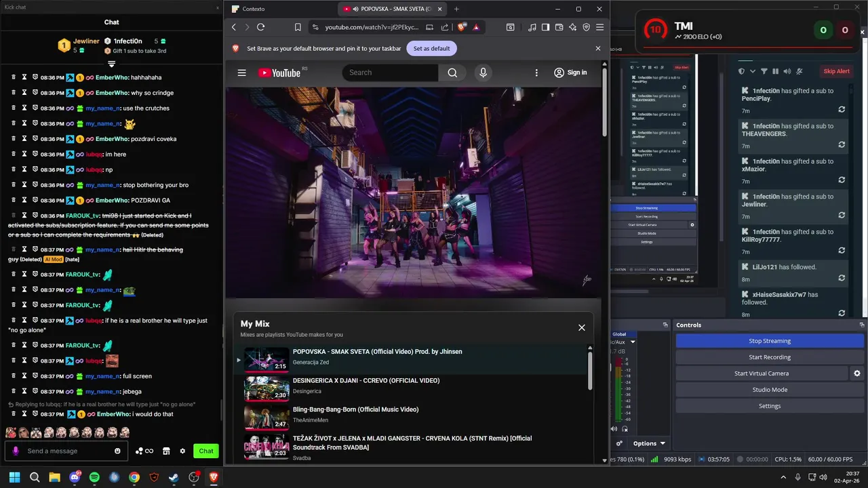The height and width of the screenshot is (488, 868).
Task: Expand the Kick chat leaderboard arrow
Action: tap(112, 63)
